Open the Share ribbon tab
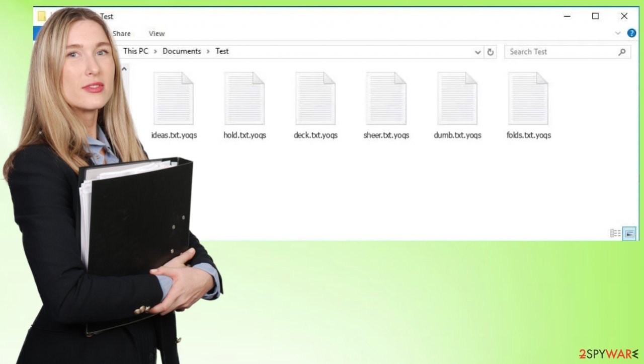 [122, 34]
